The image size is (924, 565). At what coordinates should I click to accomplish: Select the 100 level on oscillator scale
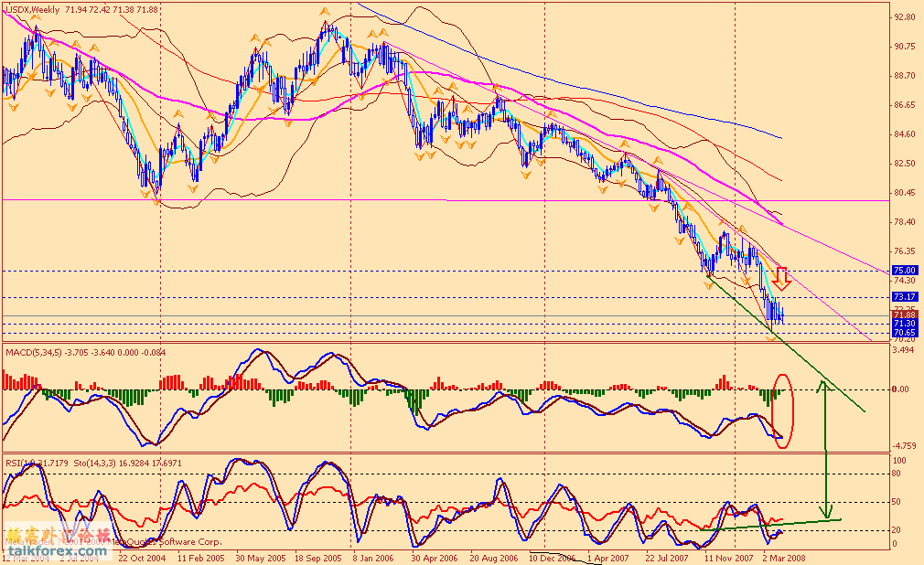pyautogui.click(x=900, y=461)
